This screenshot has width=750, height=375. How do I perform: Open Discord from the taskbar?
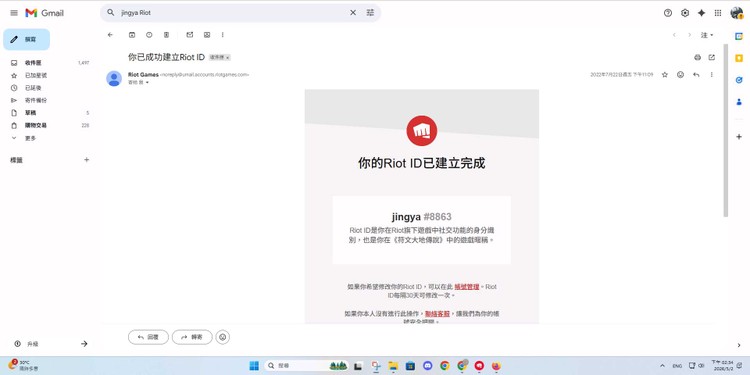coord(428,366)
